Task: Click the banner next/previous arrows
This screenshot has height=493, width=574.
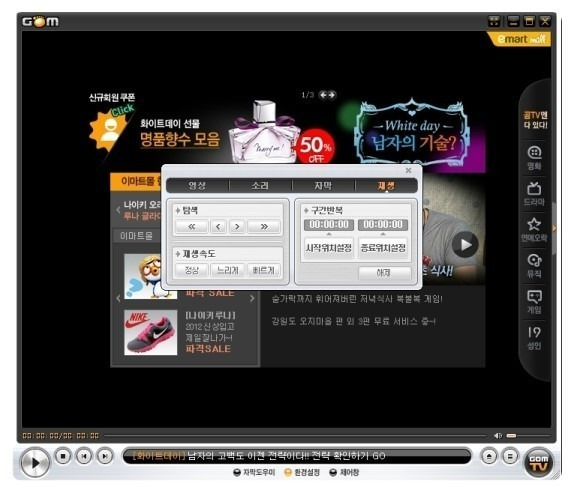Action: 327,95
